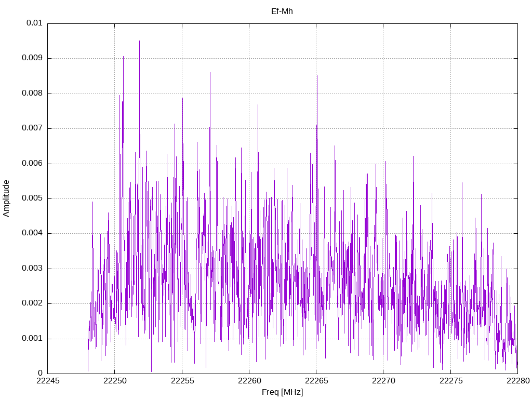Screen dimensions: 532x399
Task: Click the 22250 x-axis tick label
Action: pyautogui.click(x=115, y=381)
